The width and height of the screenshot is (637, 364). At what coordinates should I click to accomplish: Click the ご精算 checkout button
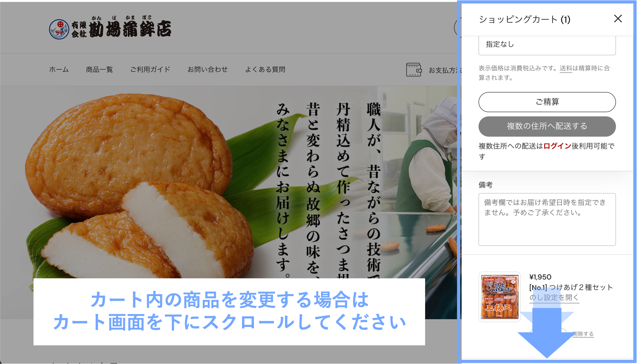547,102
